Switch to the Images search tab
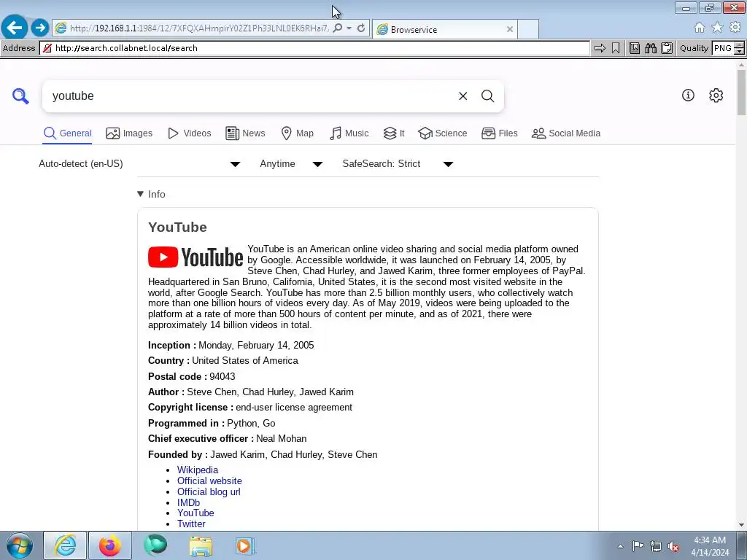The height and width of the screenshot is (560, 747). point(129,133)
